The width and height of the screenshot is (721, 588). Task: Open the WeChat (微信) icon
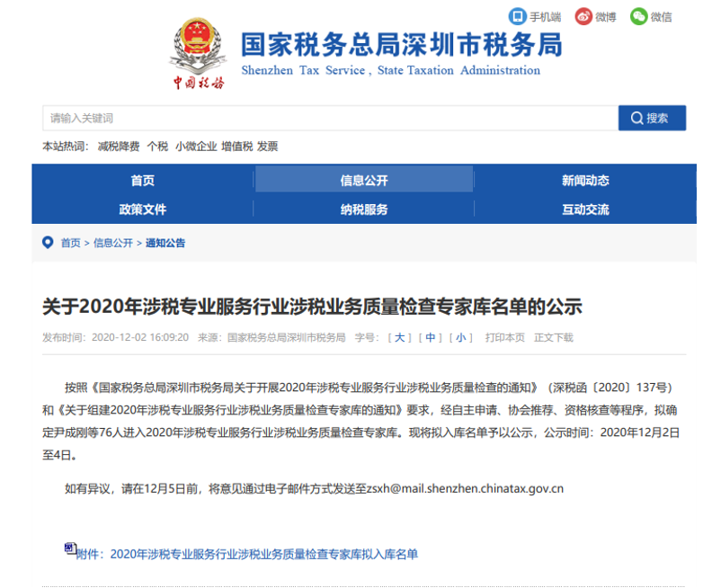[638, 16]
